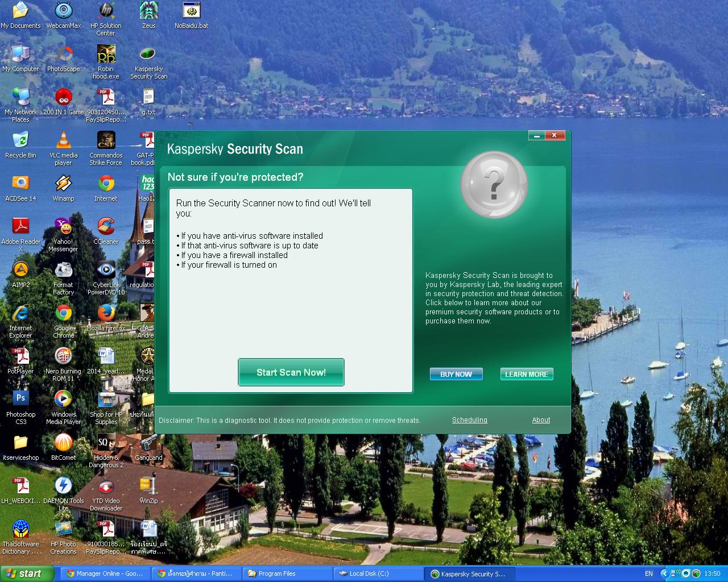Open the Scheduling link in Kaspersky
Viewport: 728px width, 582px height.
click(x=470, y=420)
